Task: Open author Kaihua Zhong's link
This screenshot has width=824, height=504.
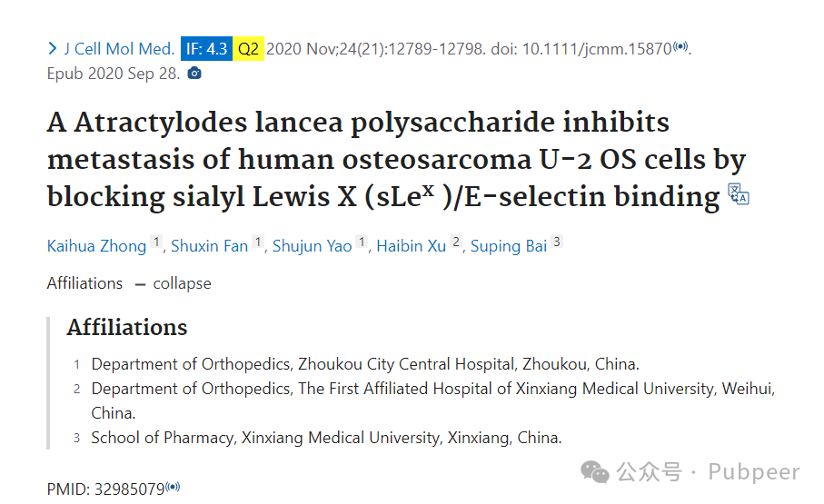Action: click(96, 246)
